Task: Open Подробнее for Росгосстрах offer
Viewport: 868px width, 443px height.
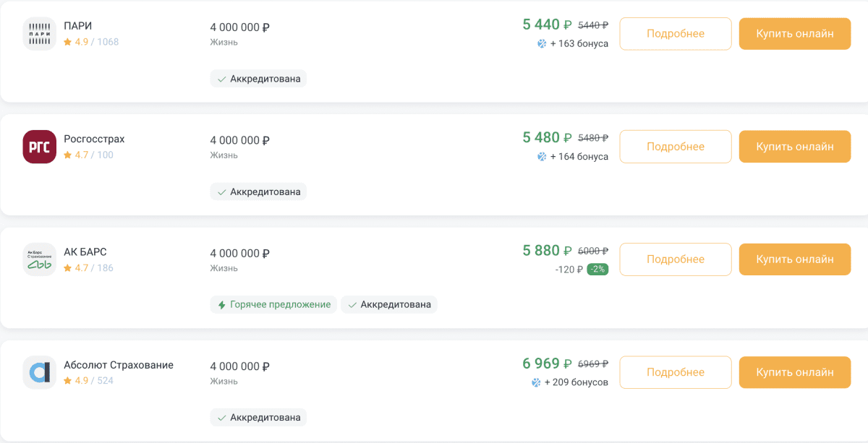Action: [676, 147]
